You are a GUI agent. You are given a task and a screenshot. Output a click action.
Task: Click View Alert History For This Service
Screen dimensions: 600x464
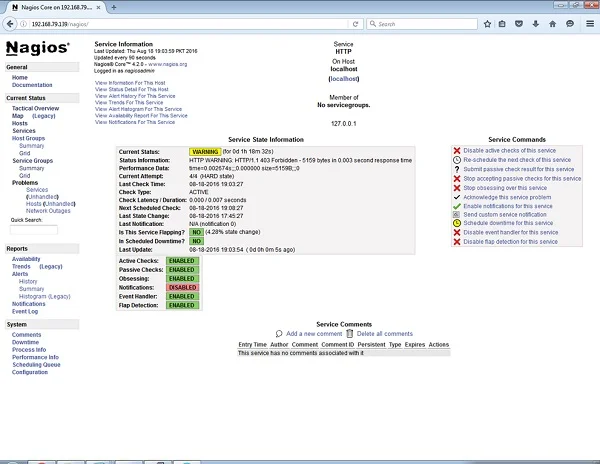[135, 96]
